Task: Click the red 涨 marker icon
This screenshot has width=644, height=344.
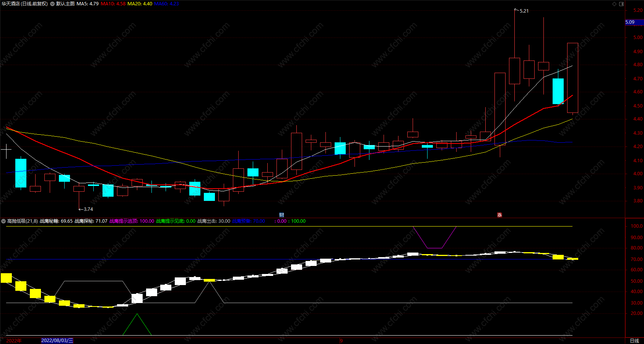Action: pos(499,215)
